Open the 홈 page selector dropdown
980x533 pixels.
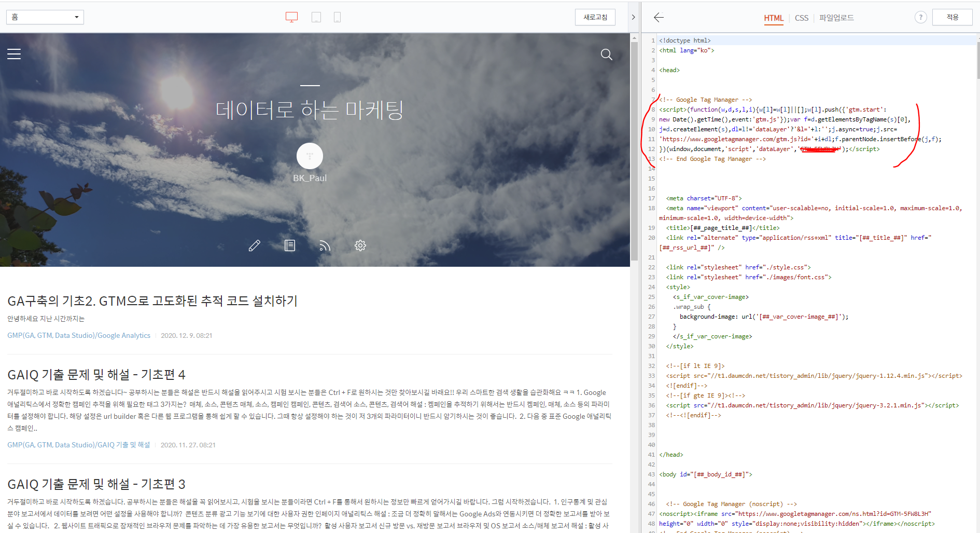point(45,17)
